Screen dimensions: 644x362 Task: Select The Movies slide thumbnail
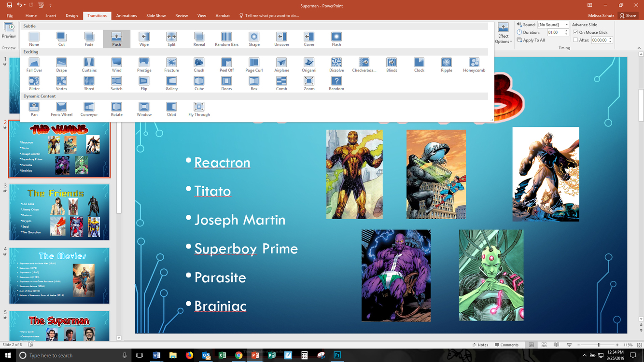tap(59, 276)
